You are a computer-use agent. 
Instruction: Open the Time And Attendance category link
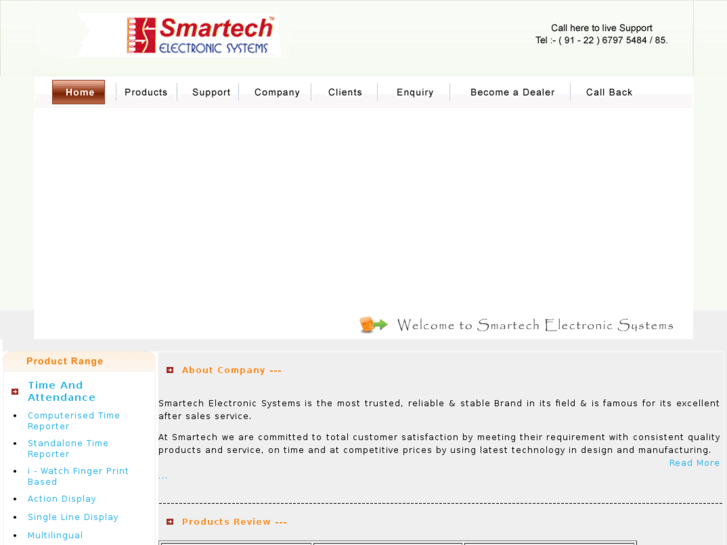pyautogui.click(x=61, y=391)
